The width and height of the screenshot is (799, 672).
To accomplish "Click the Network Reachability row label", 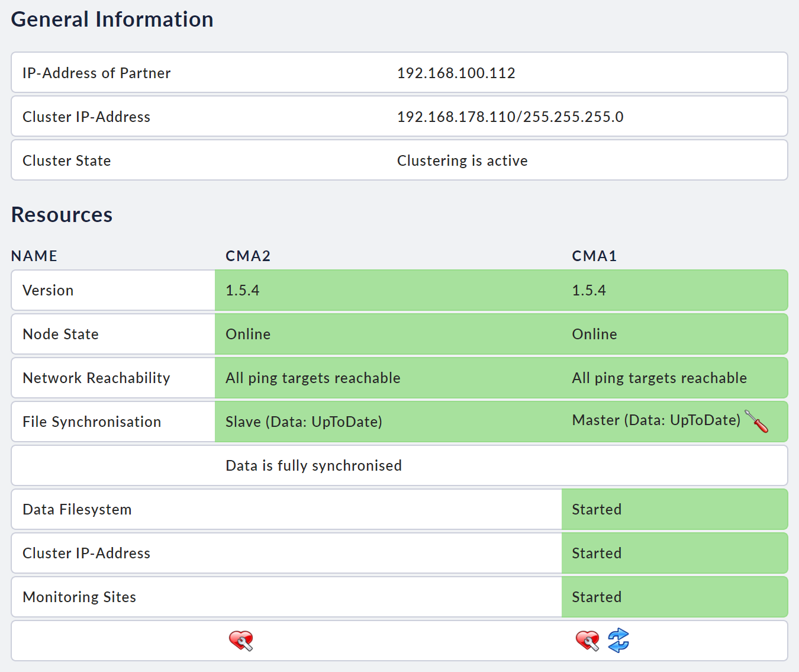I will pyautogui.click(x=96, y=378).
